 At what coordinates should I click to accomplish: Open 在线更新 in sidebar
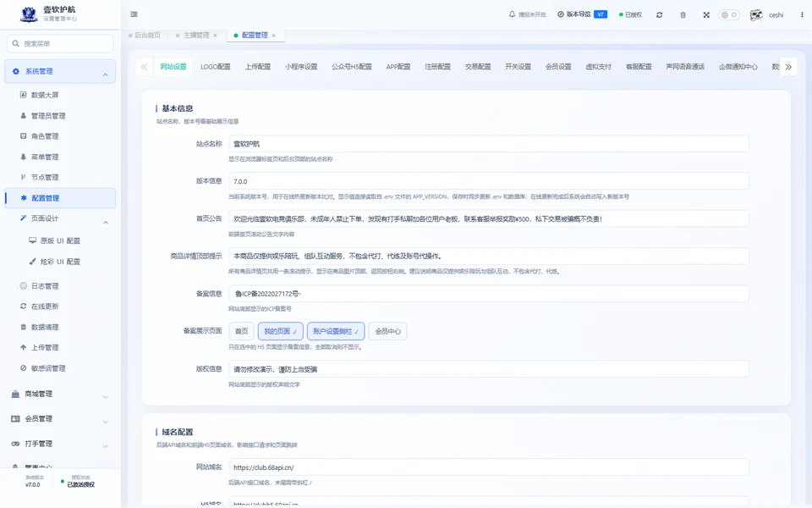pyautogui.click(x=45, y=306)
